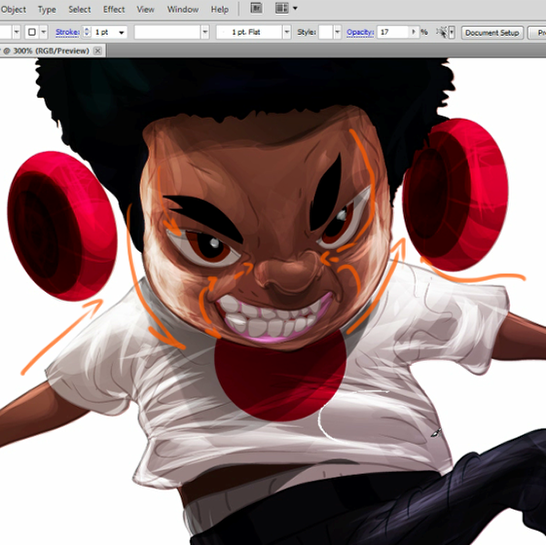Open the opacity slider arrow
This screenshot has height=545, width=546.
413,32
